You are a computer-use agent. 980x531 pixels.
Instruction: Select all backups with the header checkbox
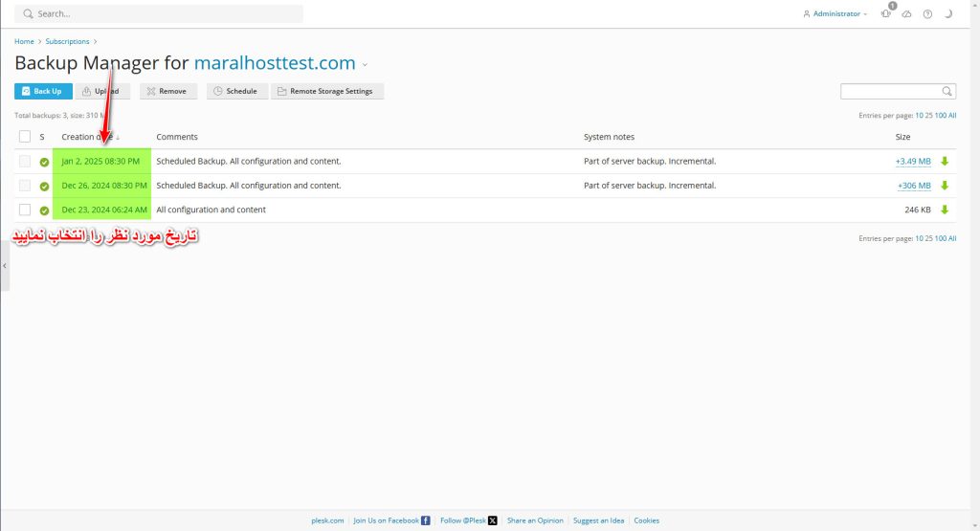click(x=24, y=136)
